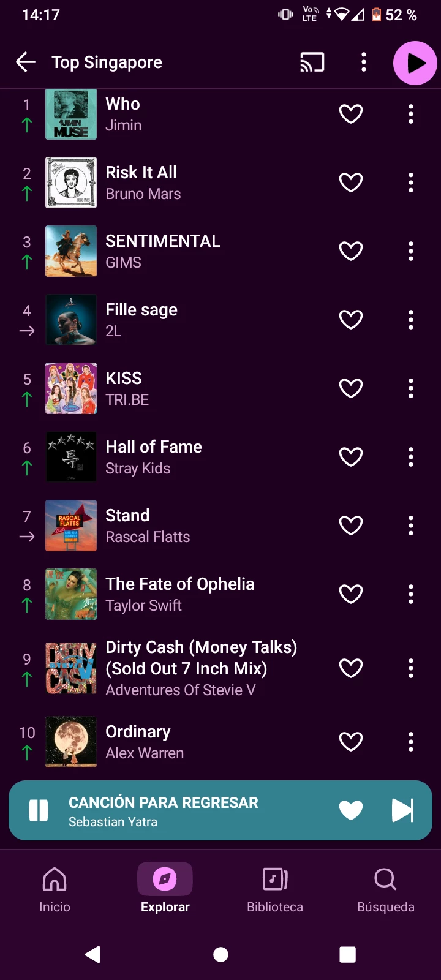Like the song Who by Jimin
The height and width of the screenshot is (980, 441).
point(351,114)
